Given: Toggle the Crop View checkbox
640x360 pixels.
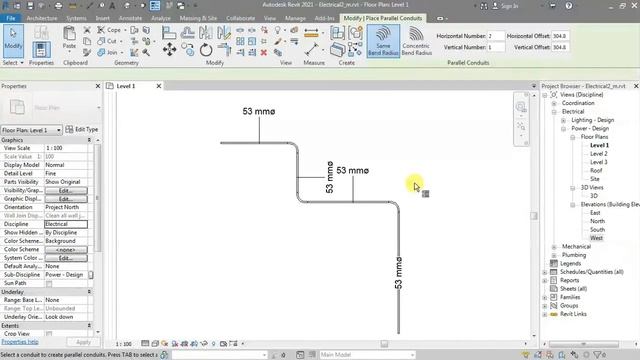Looking at the screenshot, I should click(49, 334).
